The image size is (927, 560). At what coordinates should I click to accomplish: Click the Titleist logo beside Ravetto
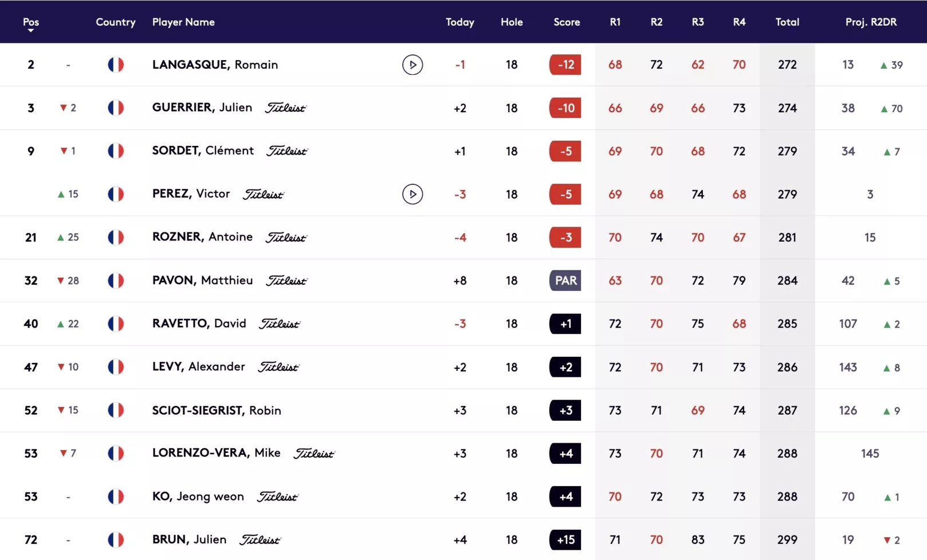[x=280, y=324]
